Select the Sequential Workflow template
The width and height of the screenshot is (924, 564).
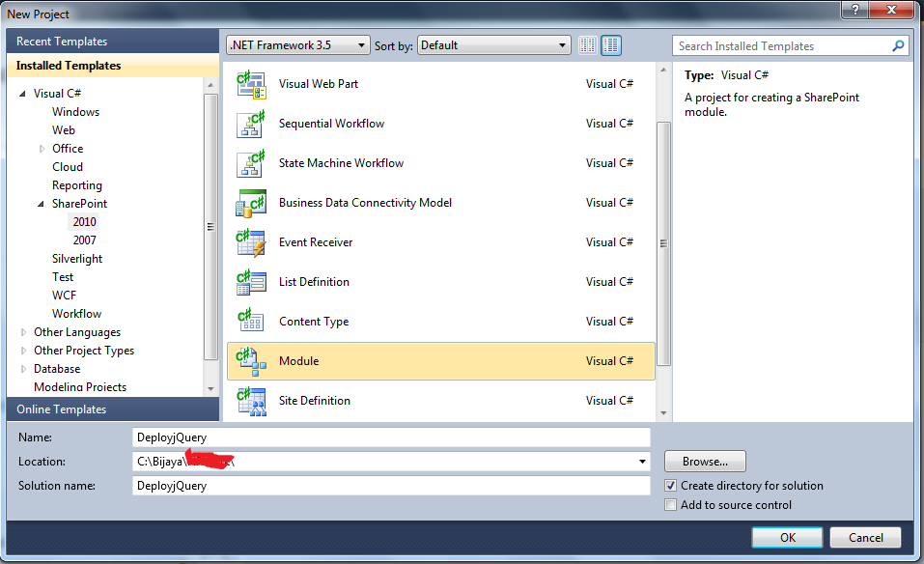(x=333, y=124)
